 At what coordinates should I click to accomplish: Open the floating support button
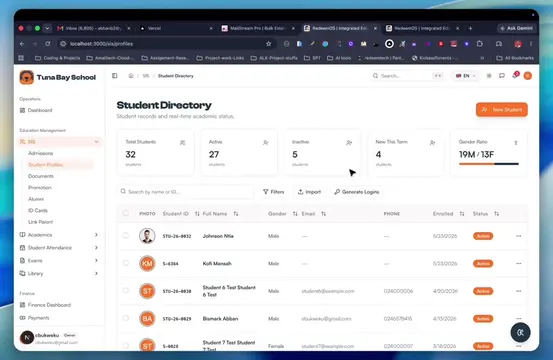[520, 332]
